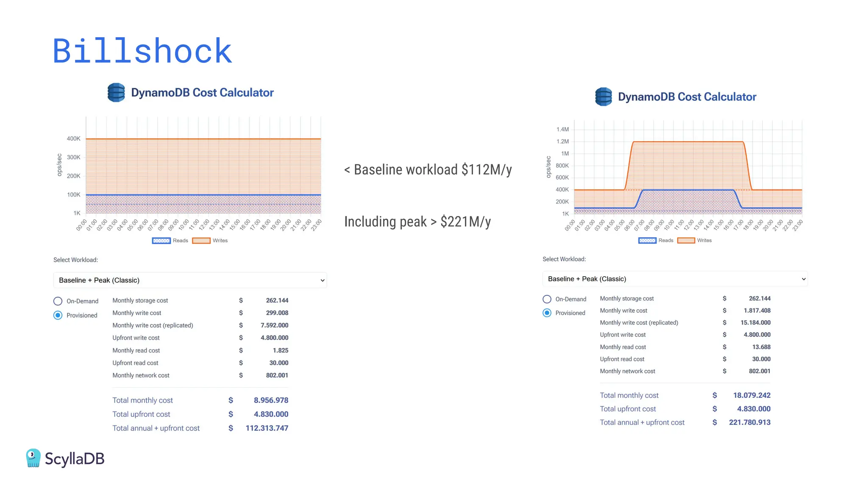
Task: Click the Billshock slide title
Action: [142, 51]
